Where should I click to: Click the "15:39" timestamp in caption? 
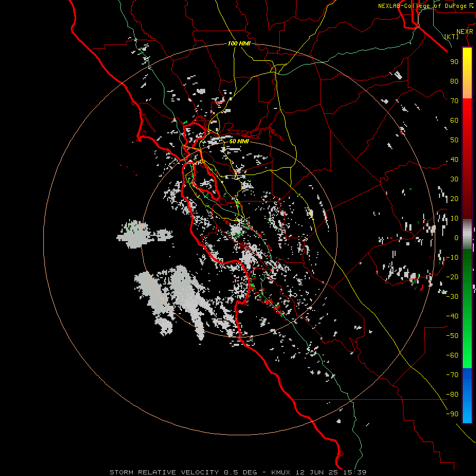pyautogui.click(x=355, y=472)
